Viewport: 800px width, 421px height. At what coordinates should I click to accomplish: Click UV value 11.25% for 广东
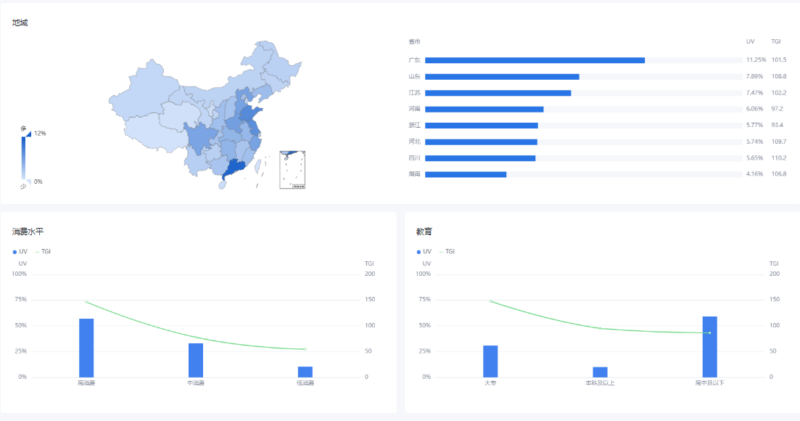(756, 60)
